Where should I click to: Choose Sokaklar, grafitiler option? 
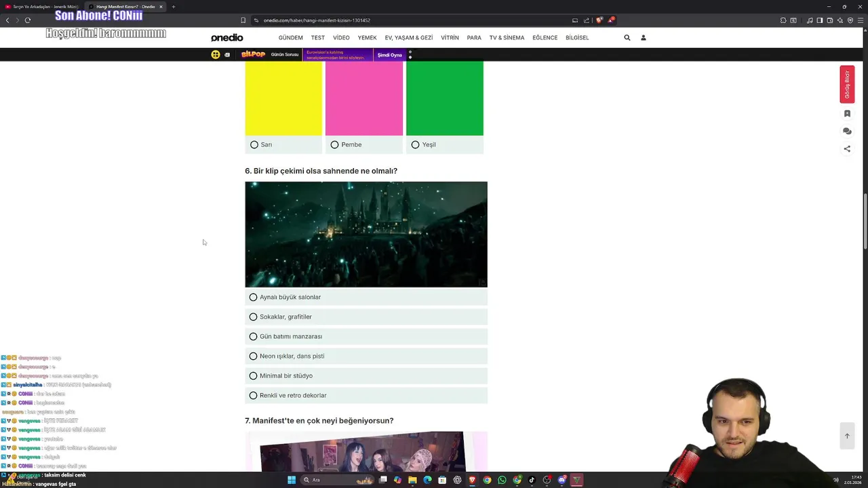(x=366, y=317)
